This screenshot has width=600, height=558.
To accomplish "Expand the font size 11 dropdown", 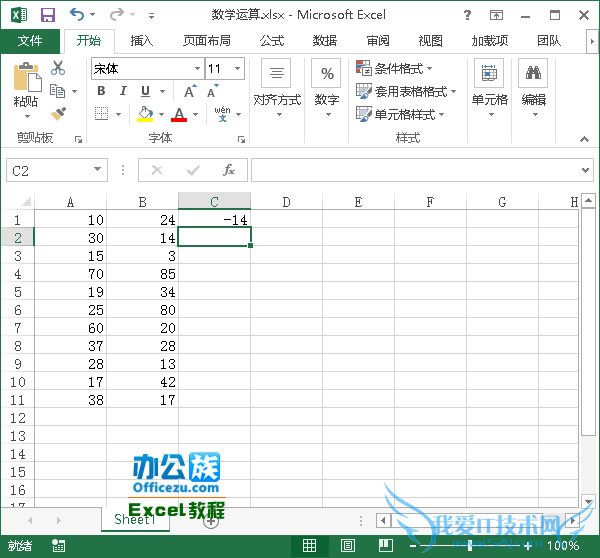I will [237, 69].
